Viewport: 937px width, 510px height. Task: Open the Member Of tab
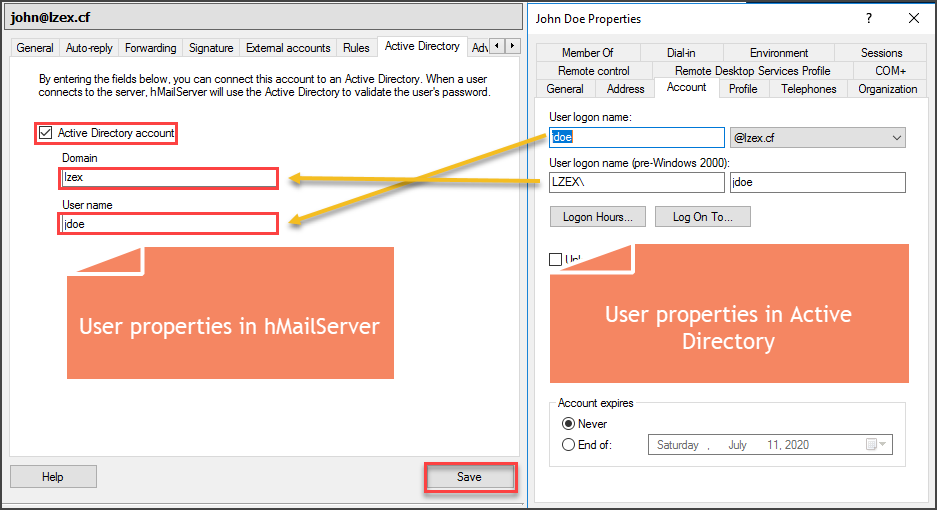587,53
